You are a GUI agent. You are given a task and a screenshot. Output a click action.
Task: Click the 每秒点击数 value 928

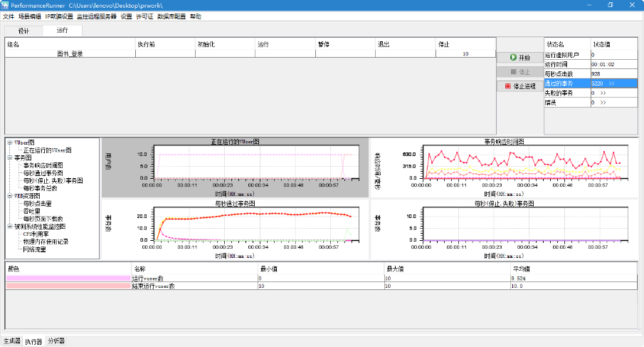pos(596,74)
